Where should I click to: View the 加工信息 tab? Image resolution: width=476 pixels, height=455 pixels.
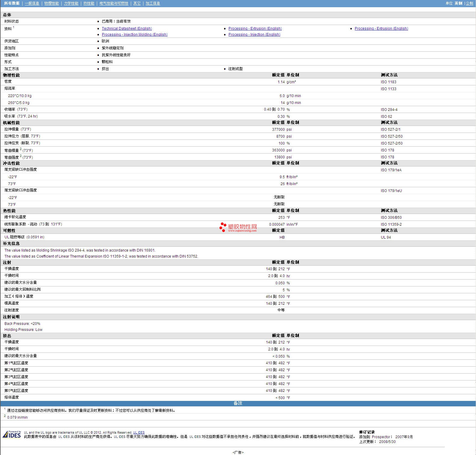pos(153,3)
